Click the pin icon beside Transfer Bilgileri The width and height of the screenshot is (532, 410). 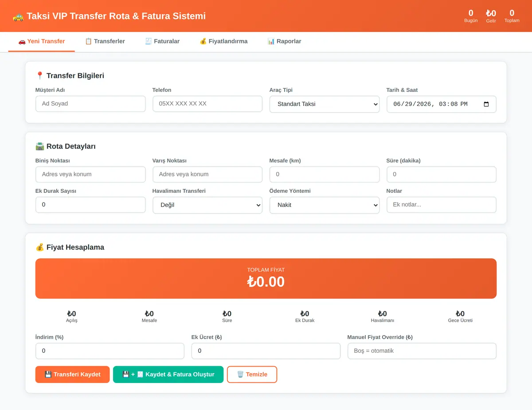click(39, 76)
